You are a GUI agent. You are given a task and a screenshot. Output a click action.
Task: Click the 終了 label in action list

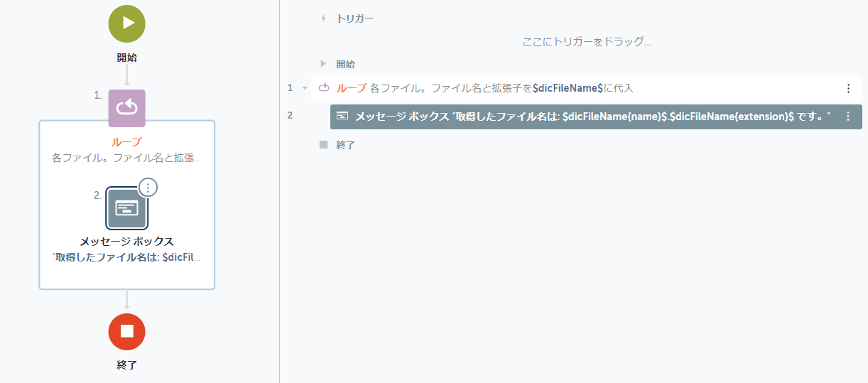345,145
